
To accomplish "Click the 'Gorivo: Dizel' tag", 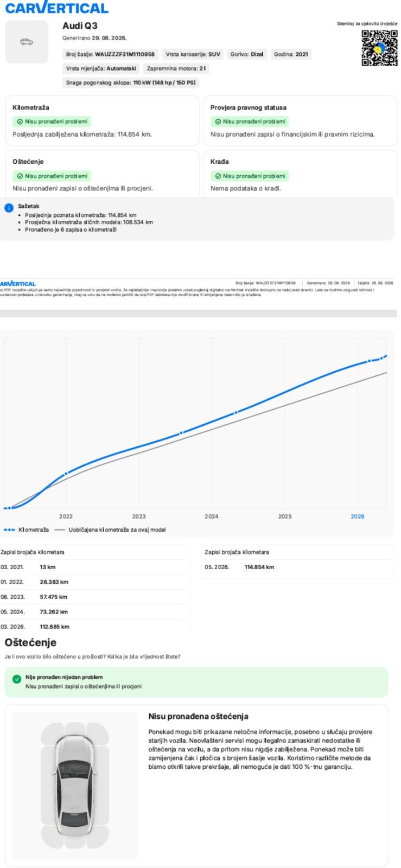I will [x=247, y=54].
